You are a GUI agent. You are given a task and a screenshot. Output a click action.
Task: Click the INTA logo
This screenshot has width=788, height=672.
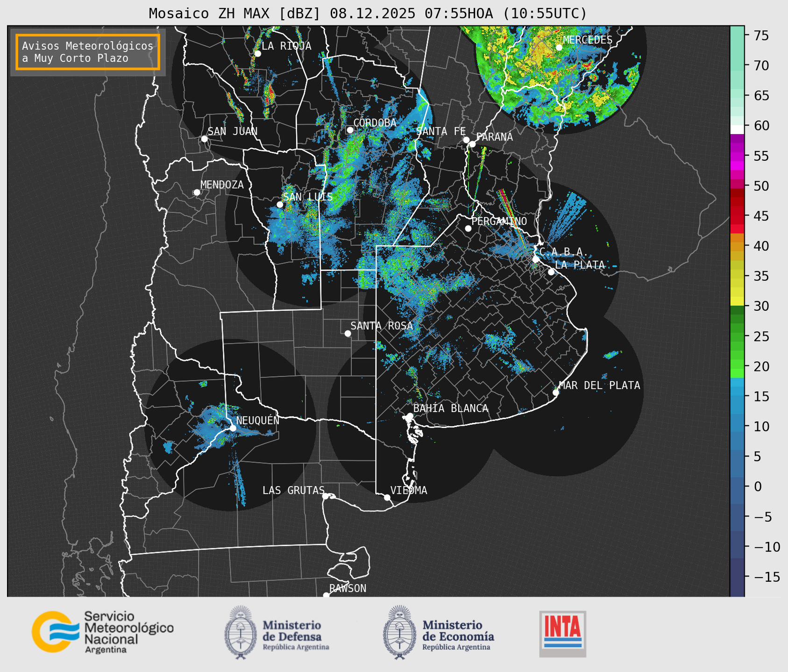pos(562,634)
